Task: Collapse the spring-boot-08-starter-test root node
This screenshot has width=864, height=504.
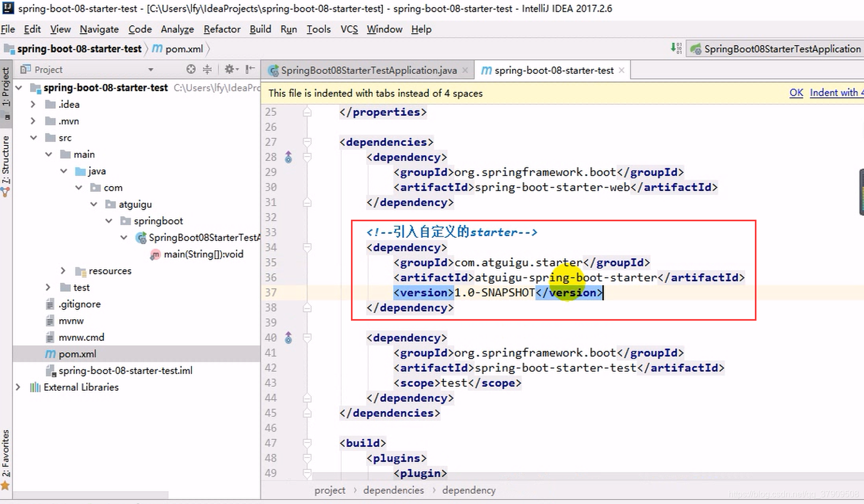Action: point(19,88)
